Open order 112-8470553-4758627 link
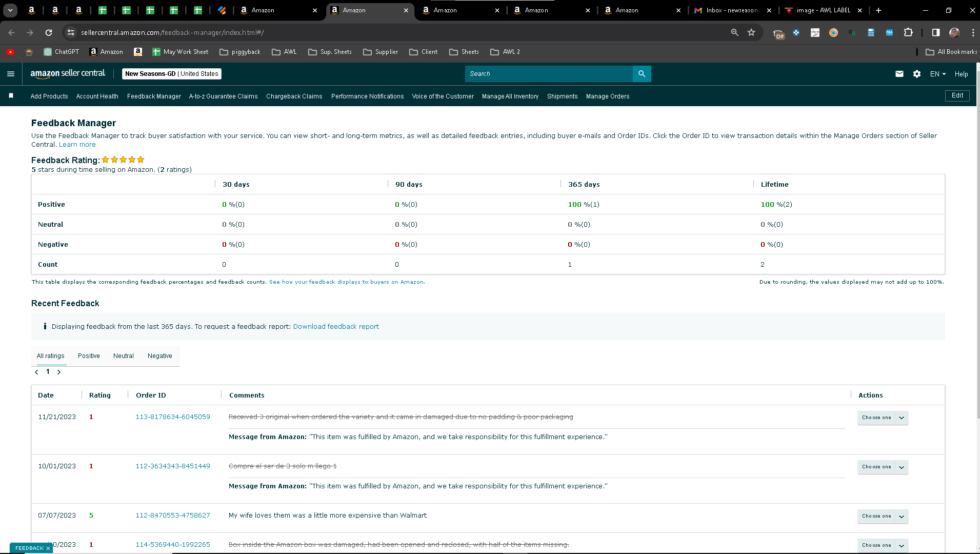The width and height of the screenshot is (980, 554). tap(173, 516)
